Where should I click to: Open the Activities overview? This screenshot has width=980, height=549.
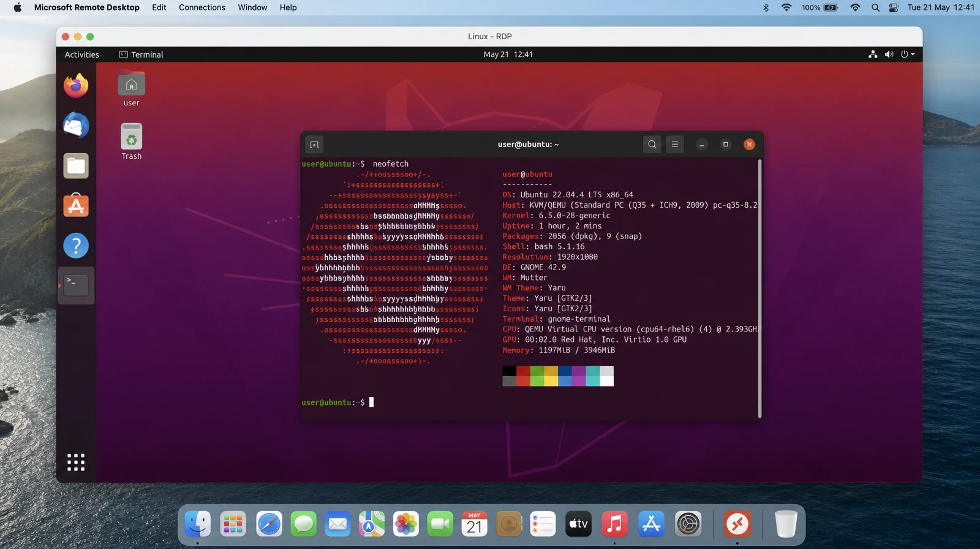click(82, 55)
